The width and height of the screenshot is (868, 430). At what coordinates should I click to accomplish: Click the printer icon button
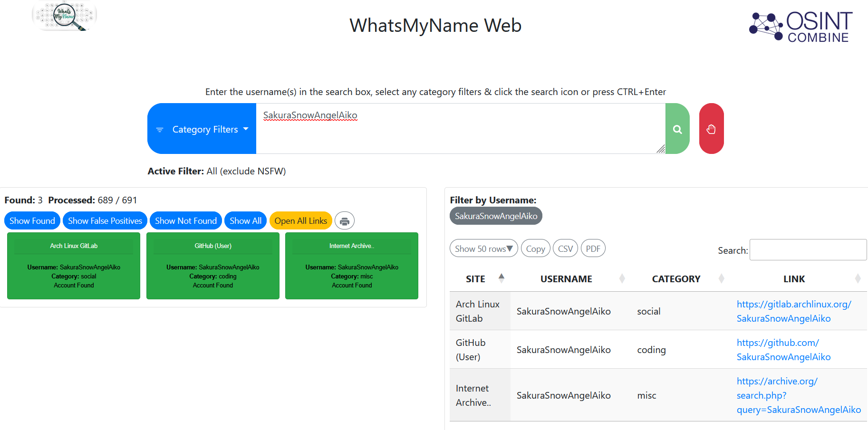click(345, 221)
